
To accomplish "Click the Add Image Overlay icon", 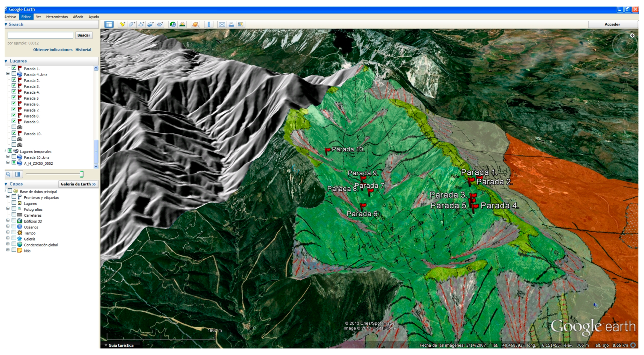I will [x=151, y=25].
